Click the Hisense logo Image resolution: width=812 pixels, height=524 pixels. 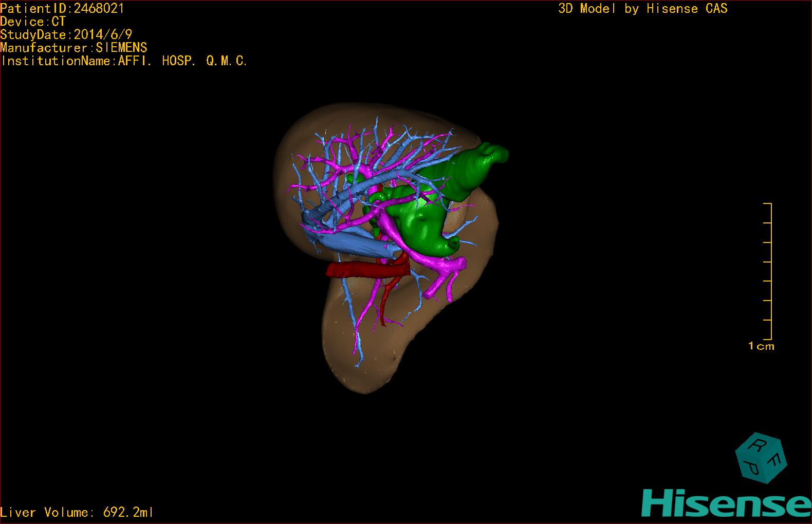[726, 503]
